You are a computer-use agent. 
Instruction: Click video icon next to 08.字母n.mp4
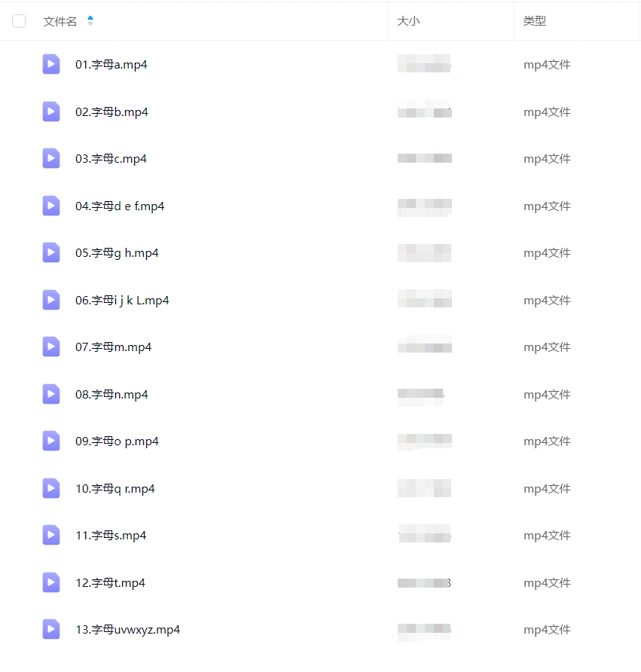click(x=51, y=394)
